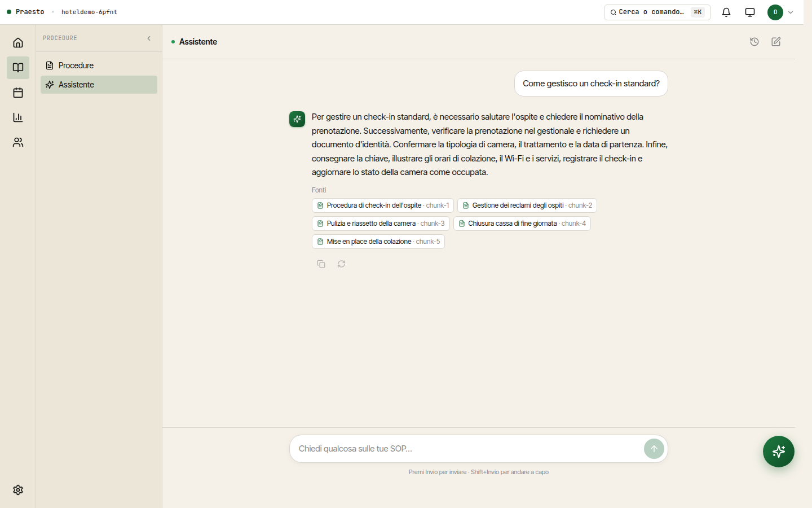Regenerate the assistant response

[341, 264]
